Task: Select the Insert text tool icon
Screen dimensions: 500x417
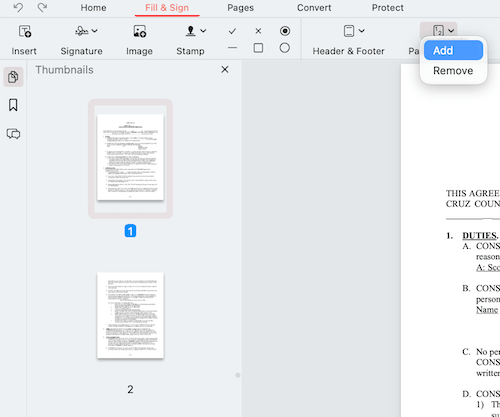Action: click(25, 31)
